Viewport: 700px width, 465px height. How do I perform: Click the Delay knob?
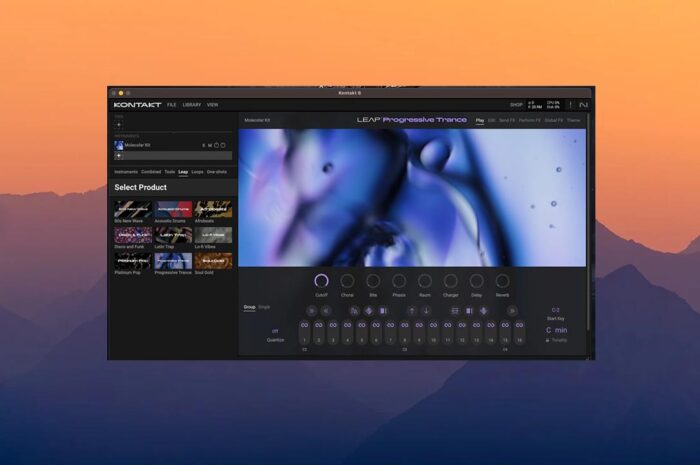pyautogui.click(x=476, y=281)
